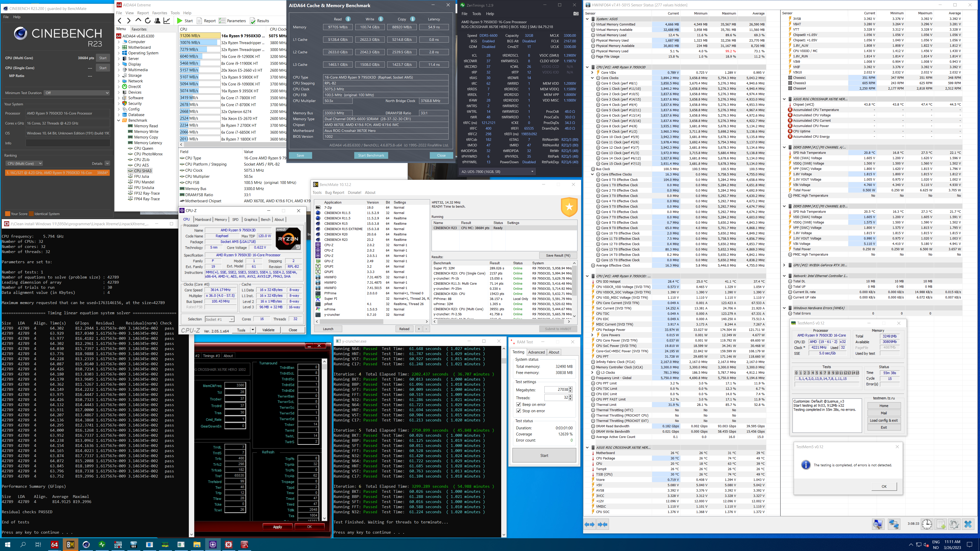Collapse the Benchmark node in AIDA64 tree

coord(119,120)
